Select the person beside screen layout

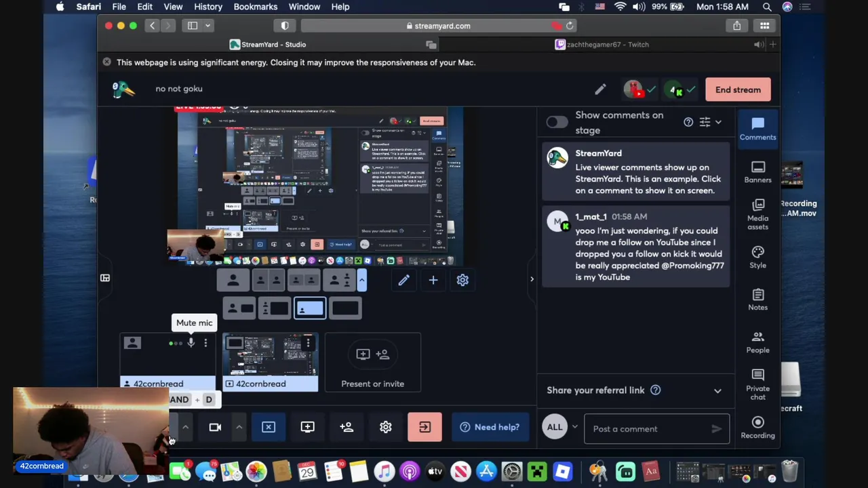[x=239, y=309]
